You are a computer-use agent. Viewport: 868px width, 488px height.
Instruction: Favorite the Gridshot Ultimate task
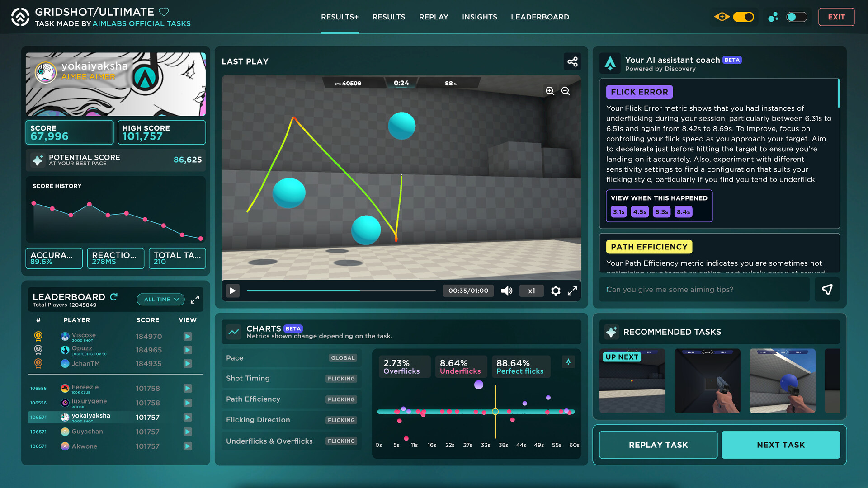pos(164,12)
